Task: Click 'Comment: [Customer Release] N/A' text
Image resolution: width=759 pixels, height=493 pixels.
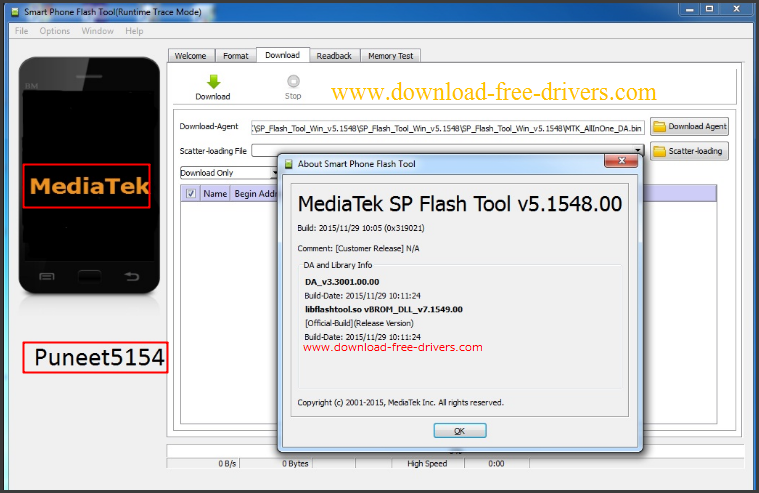Action: (358, 248)
